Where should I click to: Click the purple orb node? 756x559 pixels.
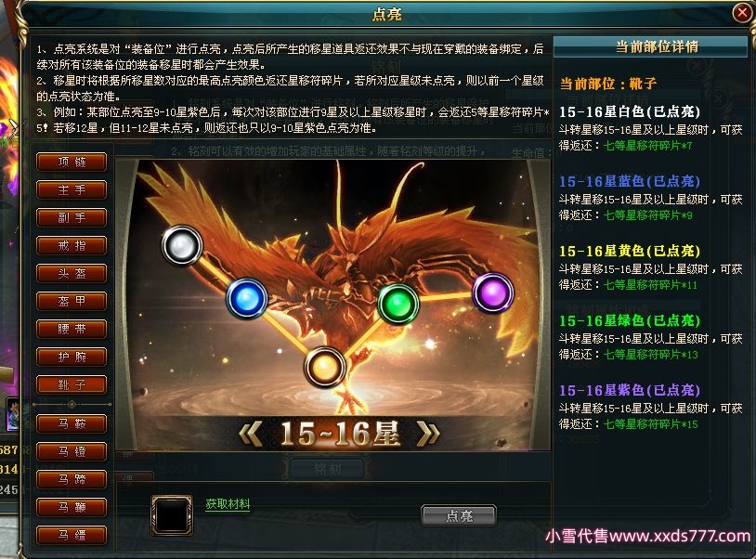point(493,292)
